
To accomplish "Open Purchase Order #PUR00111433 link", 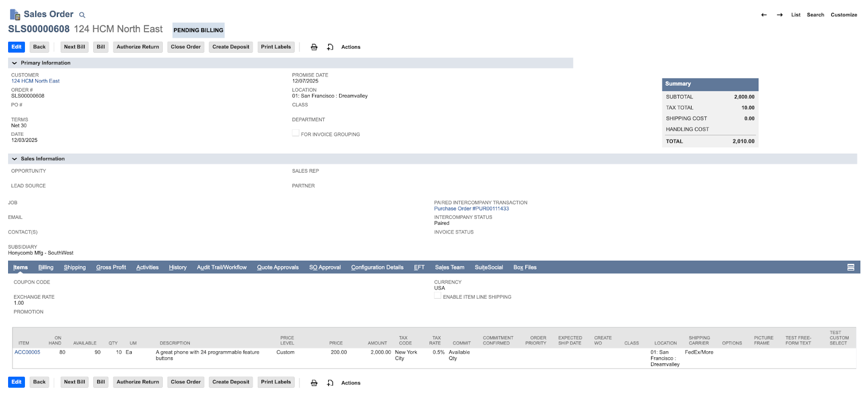I will point(471,209).
